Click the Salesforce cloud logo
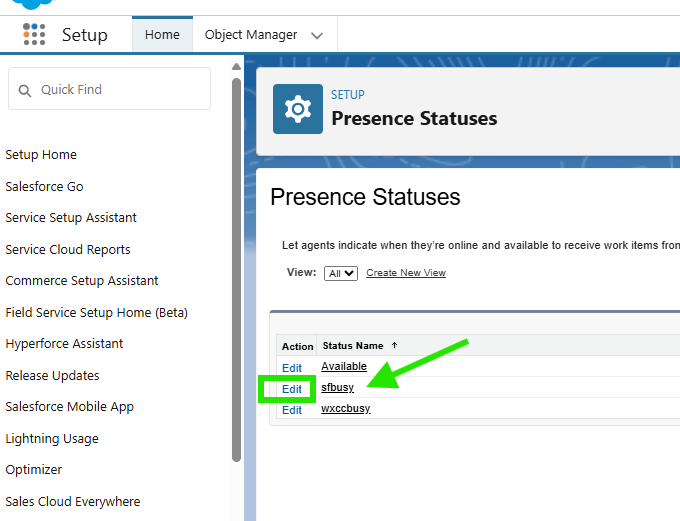Image resolution: width=680 pixels, height=521 pixels. 33,4
